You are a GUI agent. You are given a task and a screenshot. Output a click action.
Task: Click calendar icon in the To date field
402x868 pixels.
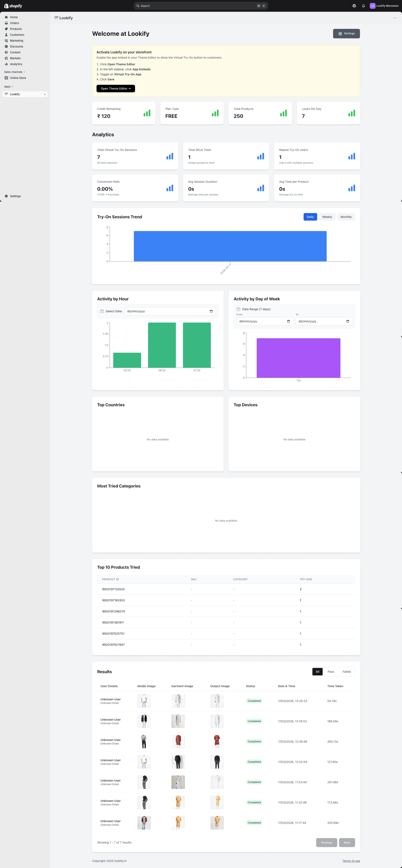click(348, 321)
